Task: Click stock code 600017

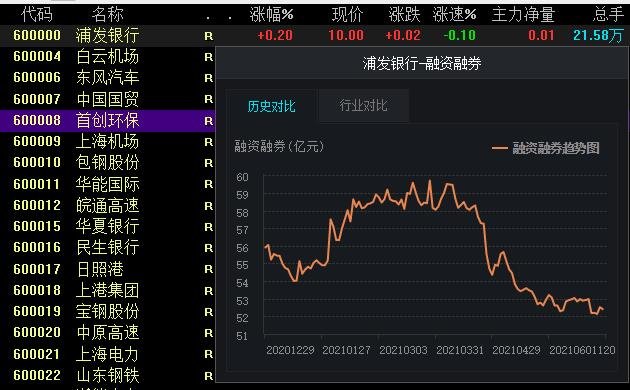Action: pyautogui.click(x=37, y=269)
